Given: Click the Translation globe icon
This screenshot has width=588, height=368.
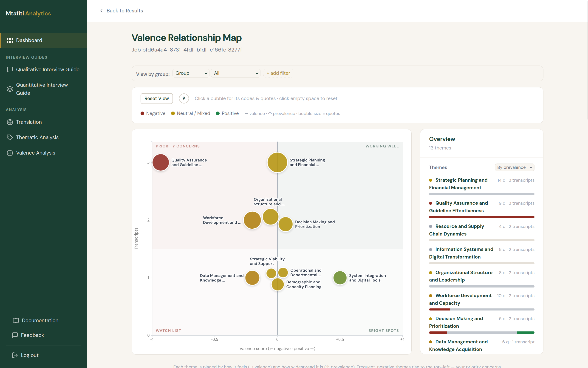Looking at the screenshot, I should click(10, 122).
